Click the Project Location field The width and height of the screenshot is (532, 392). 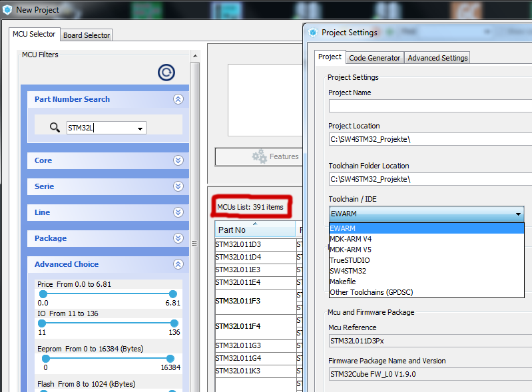pyautogui.click(x=430, y=139)
